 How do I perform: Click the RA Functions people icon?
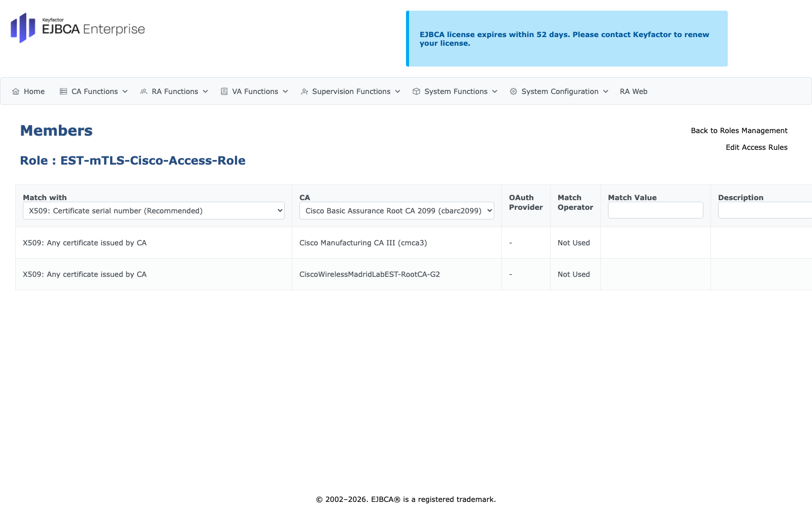click(x=144, y=91)
